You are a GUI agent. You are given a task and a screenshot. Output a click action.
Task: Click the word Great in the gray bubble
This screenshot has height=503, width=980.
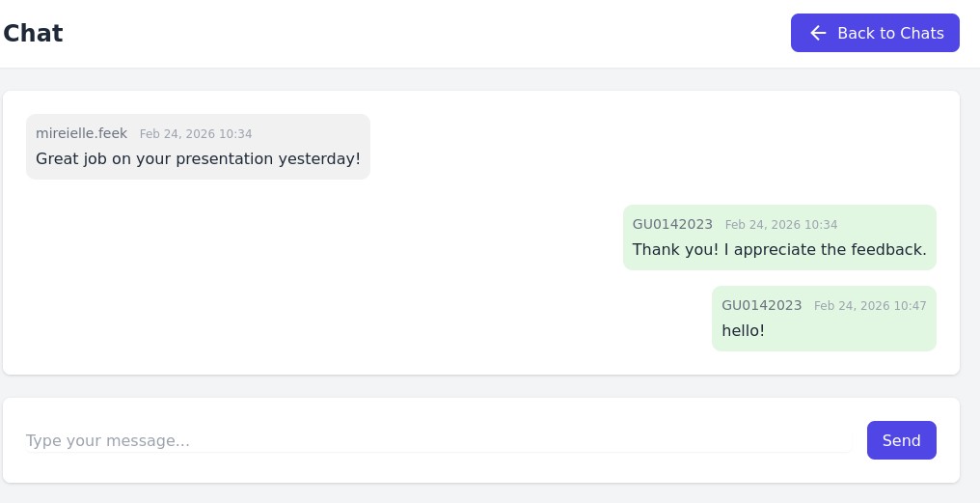[57, 158]
